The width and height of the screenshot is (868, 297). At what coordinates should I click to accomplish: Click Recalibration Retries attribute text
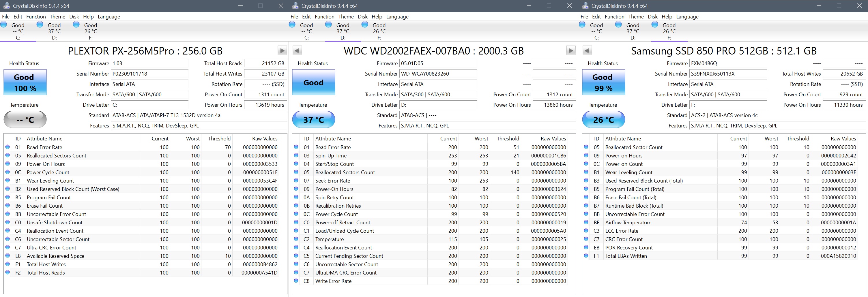[338, 206]
